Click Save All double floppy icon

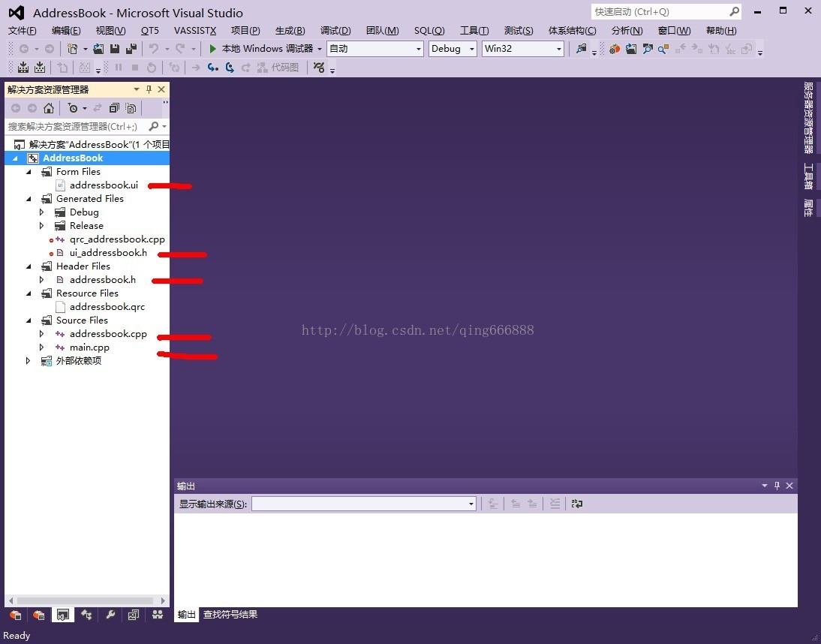click(x=131, y=49)
